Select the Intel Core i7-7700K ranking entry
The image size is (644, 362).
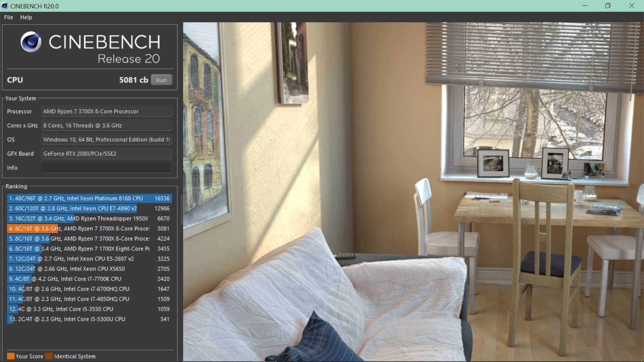pos(89,279)
